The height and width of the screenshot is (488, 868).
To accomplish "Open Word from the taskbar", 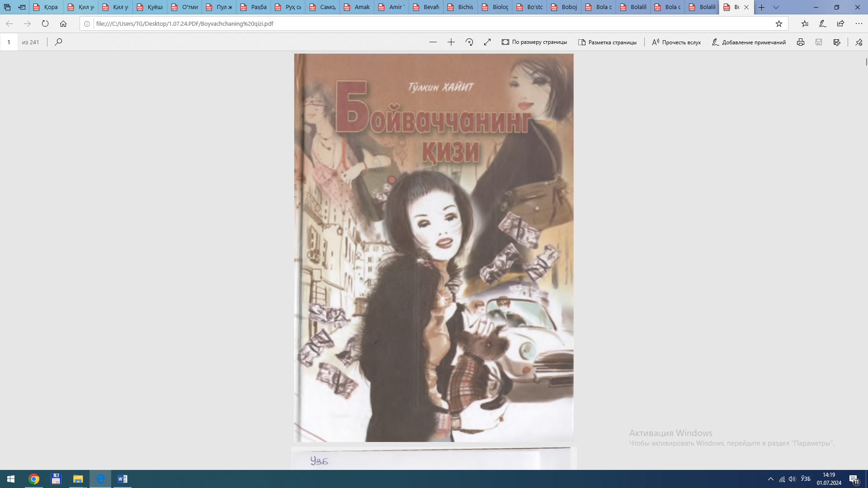I will point(122,479).
